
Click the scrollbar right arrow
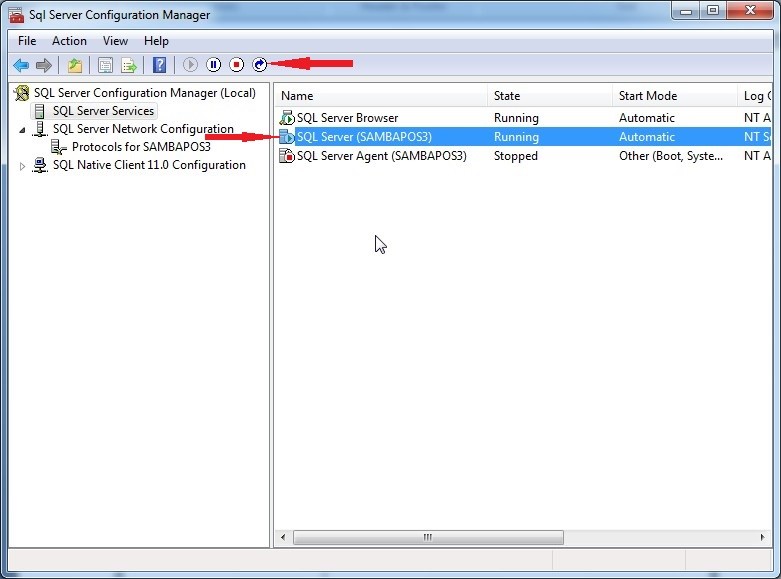coord(762,537)
